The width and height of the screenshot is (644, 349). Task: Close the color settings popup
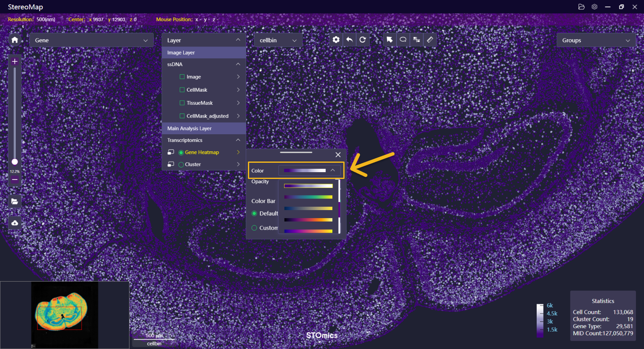[x=338, y=155]
